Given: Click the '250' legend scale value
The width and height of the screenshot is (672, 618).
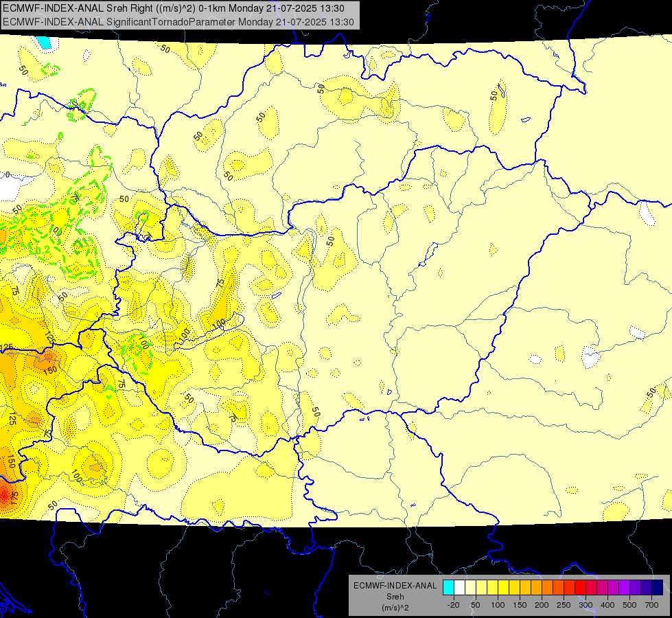Looking at the screenshot, I should click(x=563, y=605).
